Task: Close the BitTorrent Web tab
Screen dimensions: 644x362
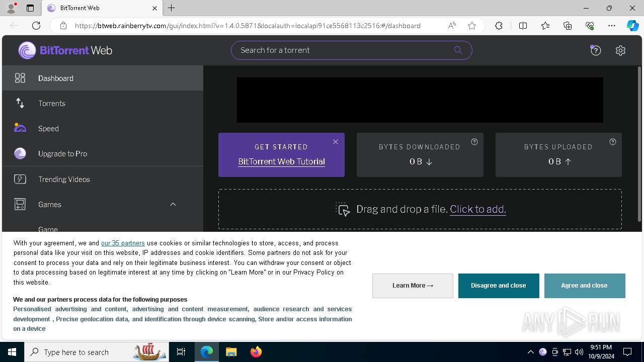Action: click(154, 8)
